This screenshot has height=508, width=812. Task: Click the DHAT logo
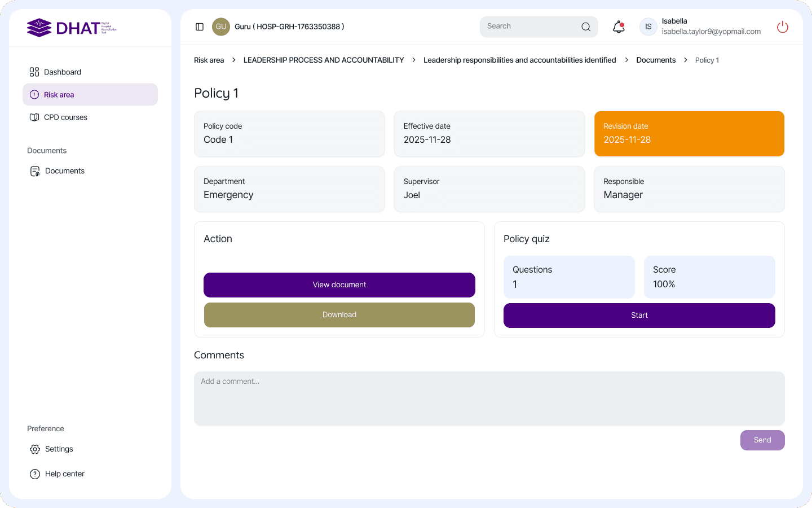point(72,28)
